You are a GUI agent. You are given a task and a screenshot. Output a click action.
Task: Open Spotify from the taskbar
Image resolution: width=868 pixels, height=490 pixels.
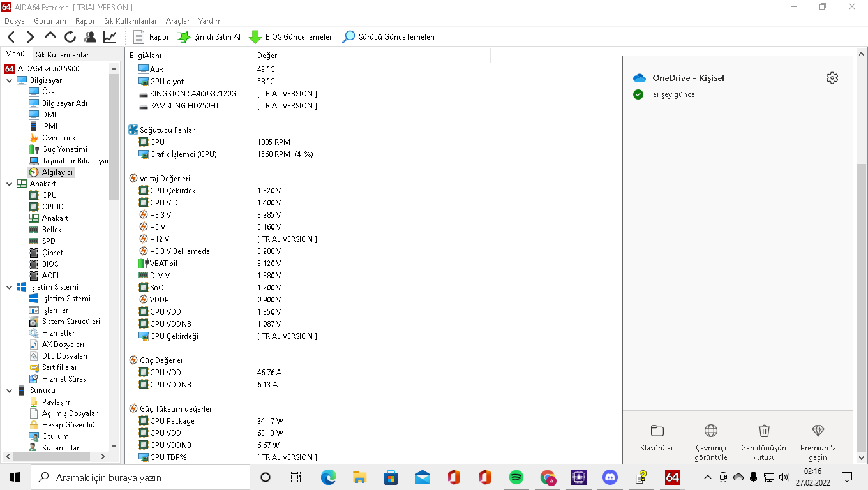pyautogui.click(x=516, y=477)
